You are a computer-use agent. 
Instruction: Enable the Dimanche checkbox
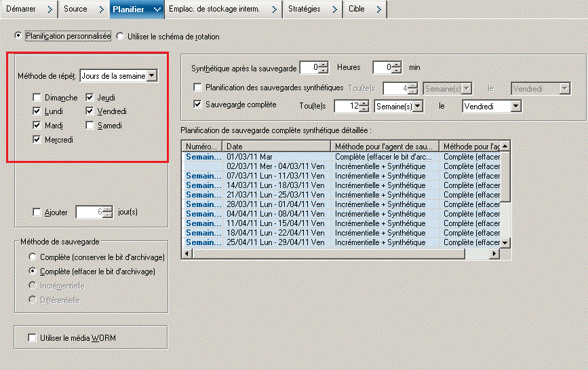coord(37,98)
